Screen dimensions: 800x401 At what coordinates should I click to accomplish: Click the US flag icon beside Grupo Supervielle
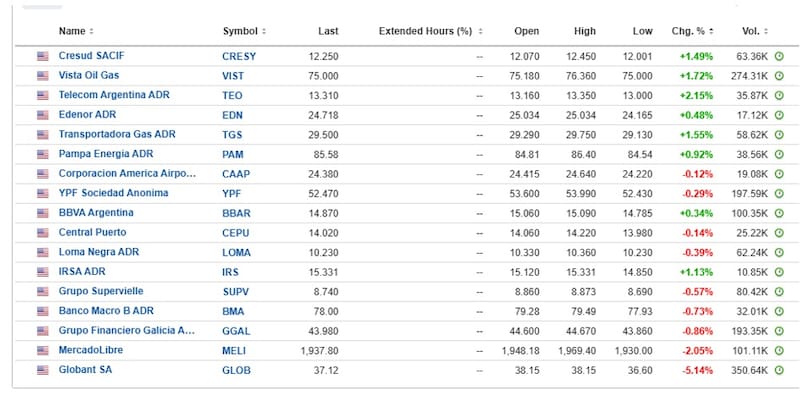coord(43,292)
